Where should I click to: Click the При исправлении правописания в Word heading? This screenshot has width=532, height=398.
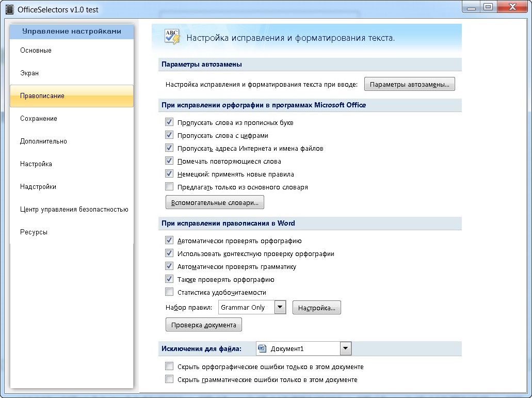(228, 223)
